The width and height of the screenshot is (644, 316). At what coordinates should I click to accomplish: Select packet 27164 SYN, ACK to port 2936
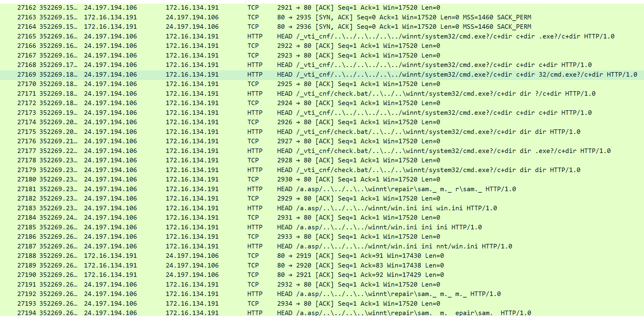pos(322,27)
